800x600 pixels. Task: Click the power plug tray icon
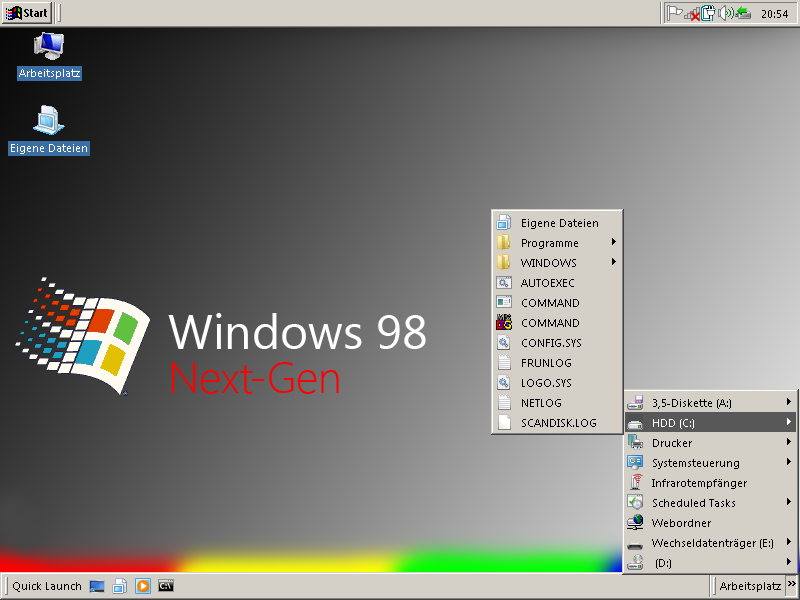coord(708,13)
